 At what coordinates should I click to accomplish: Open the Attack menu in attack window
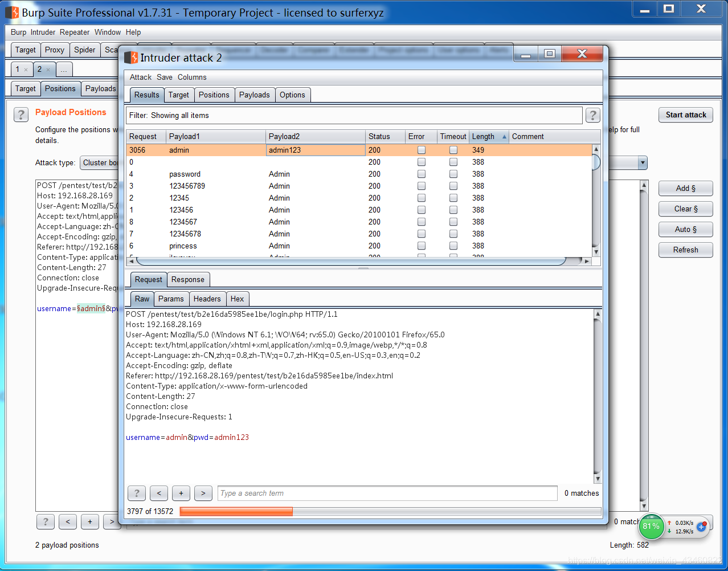click(141, 77)
